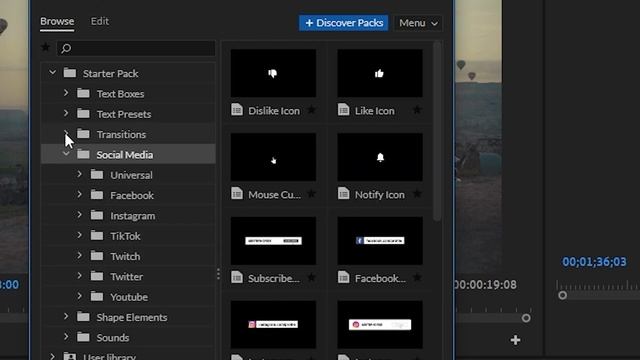Click the Subscribe file icon
Viewport: 640px width, 360px height.
(x=237, y=278)
